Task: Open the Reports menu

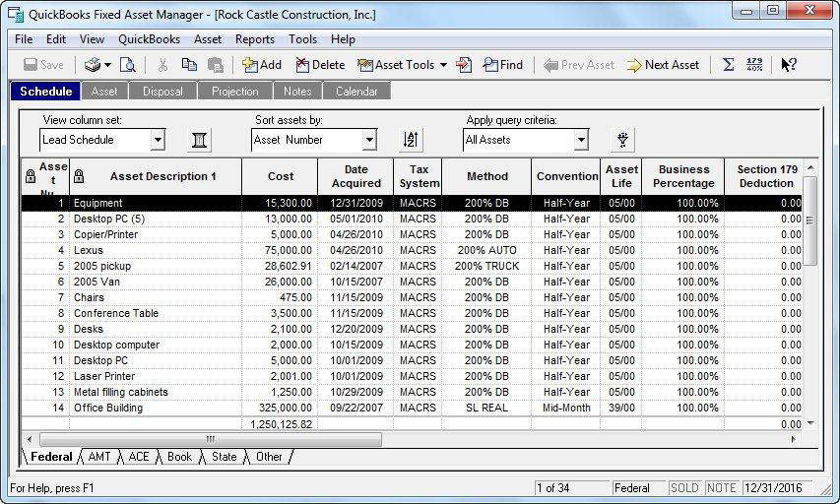Action: (x=254, y=39)
